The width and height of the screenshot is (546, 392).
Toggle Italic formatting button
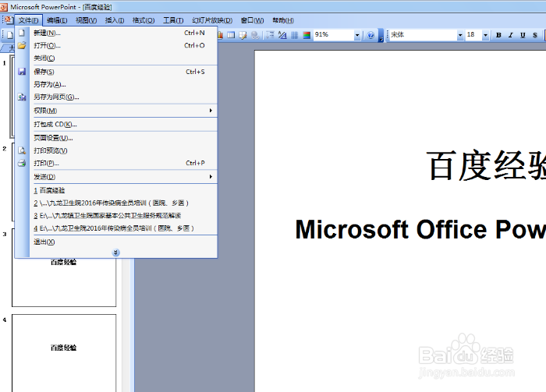(510, 35)
